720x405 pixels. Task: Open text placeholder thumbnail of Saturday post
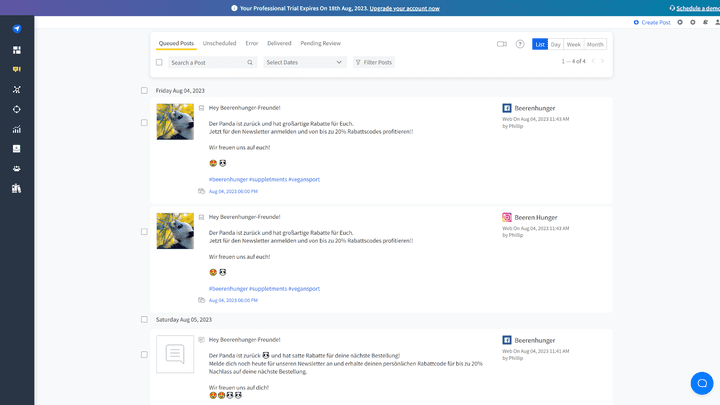[x=175, y=354]
